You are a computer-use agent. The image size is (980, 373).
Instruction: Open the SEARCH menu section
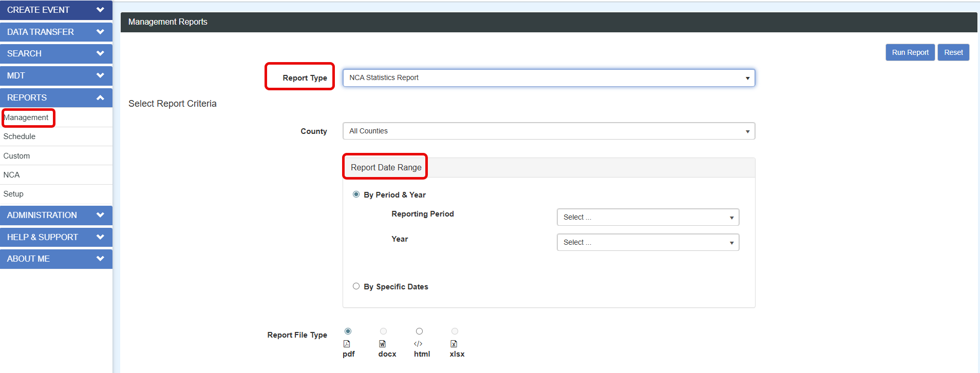click(56, 53)
